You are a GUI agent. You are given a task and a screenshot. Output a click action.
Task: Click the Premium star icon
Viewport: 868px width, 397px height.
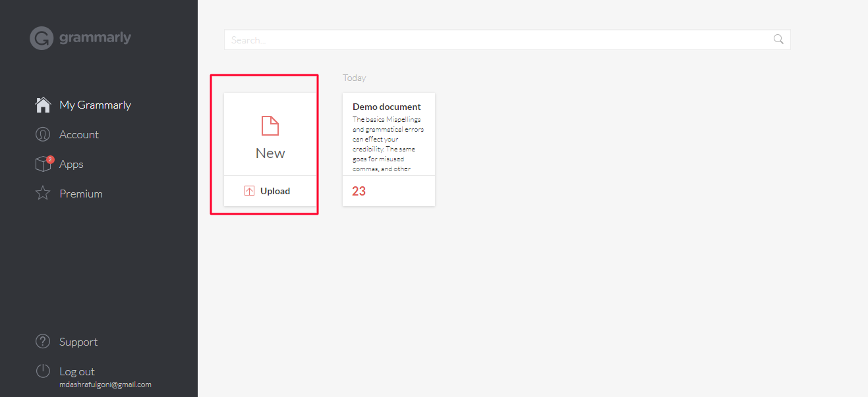click(x=43, y=194)
